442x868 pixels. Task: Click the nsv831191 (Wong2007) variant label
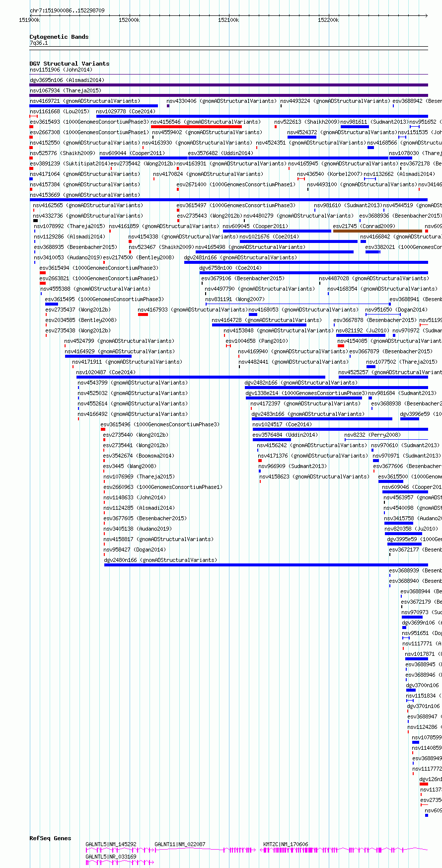tap(235, 299)
